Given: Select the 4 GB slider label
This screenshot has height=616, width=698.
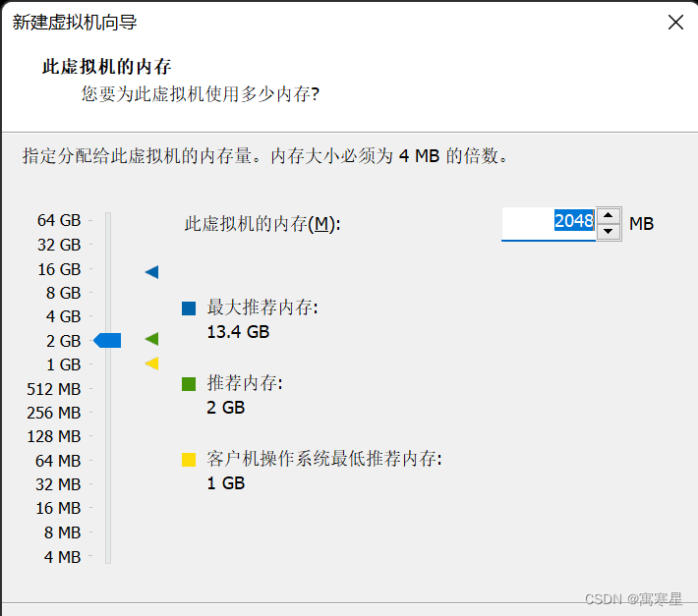Looking at the screenshot, I should click(x=63, y=316).
